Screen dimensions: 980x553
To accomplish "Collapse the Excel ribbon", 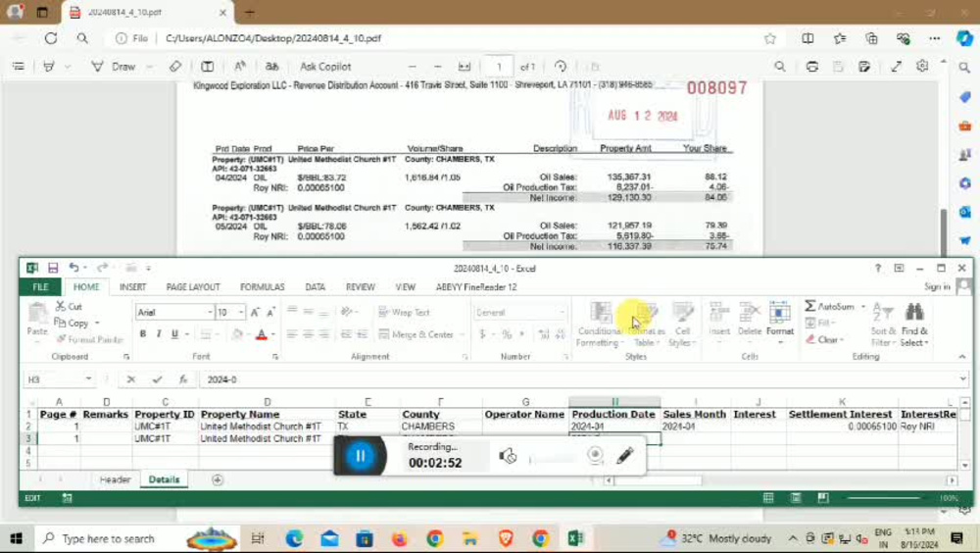I will 962,357.
